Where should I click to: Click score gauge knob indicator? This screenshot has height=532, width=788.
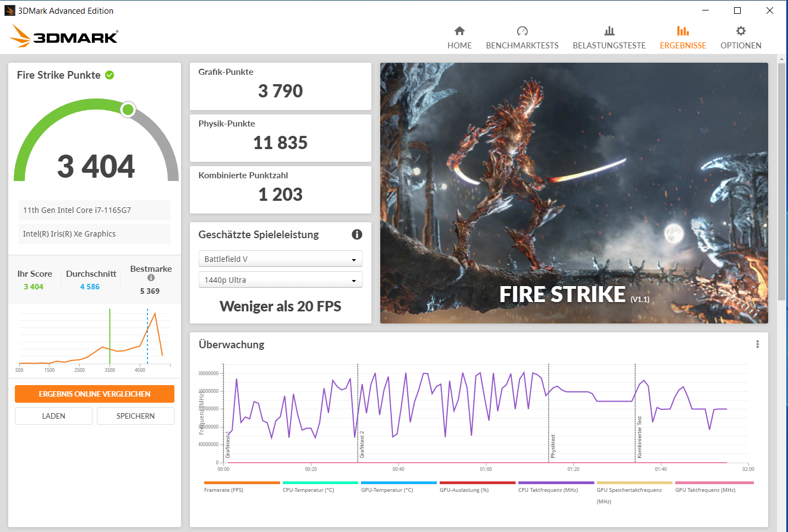point(128,109)
